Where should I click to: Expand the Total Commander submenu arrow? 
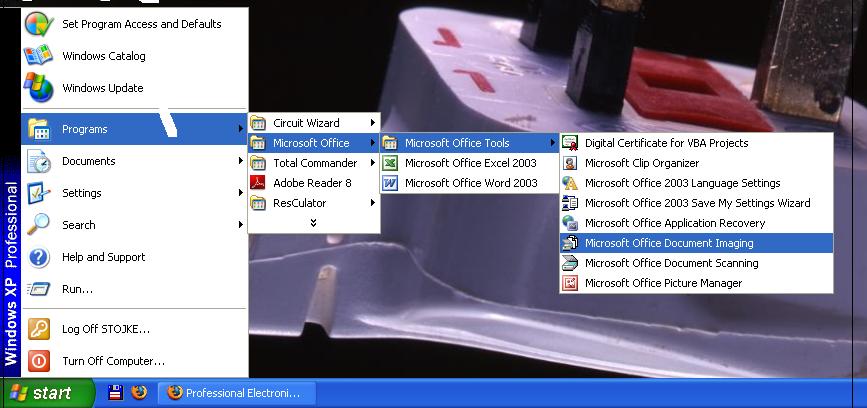[x=373, y=163]
